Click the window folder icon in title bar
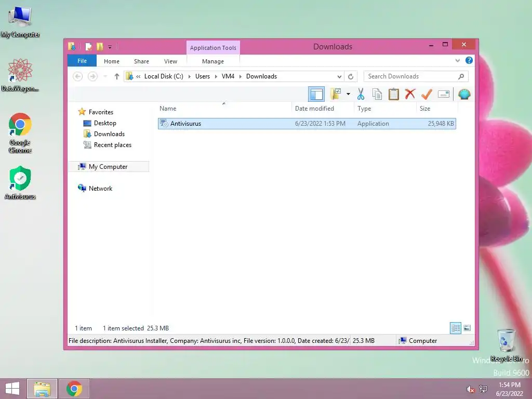Image resolution: width=532 pixels, height=399 pixels. tap(72, 46)
